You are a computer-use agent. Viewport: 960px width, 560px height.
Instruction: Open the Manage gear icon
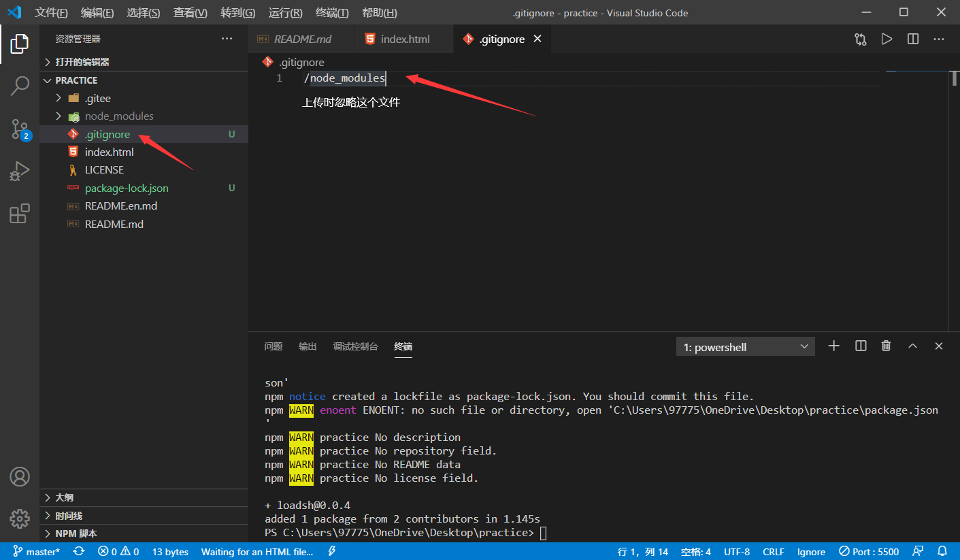pos(20,518)
